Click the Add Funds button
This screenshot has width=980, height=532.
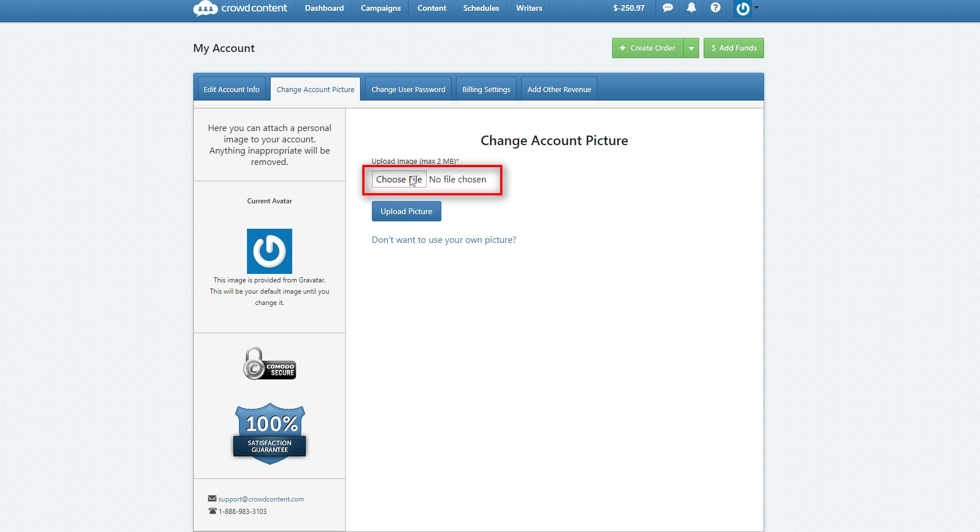[x=734, y=48]
